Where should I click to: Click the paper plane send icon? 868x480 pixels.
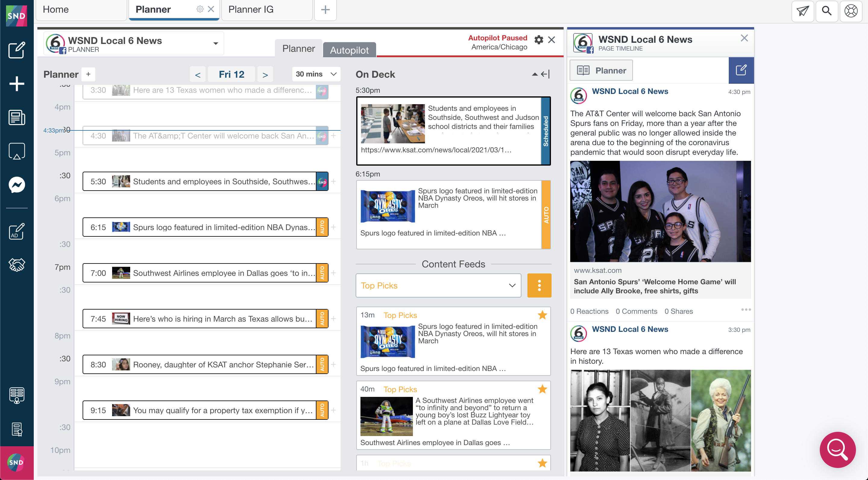(x=803, y=11)
